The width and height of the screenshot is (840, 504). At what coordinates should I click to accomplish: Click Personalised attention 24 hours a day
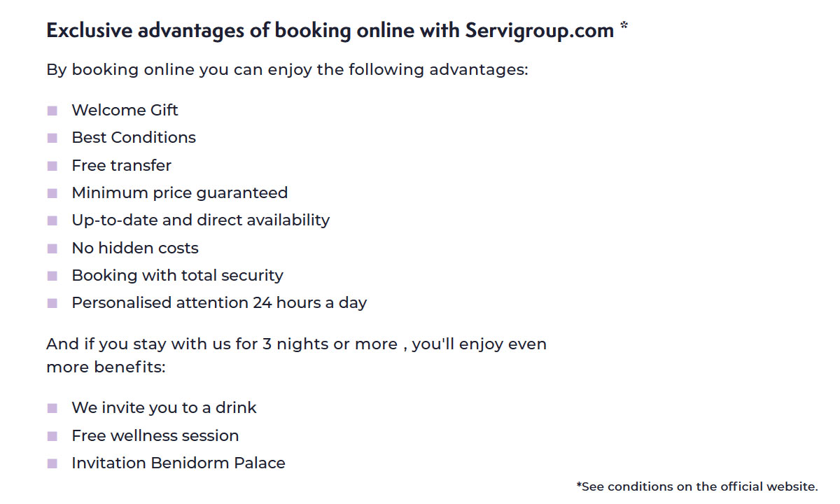pos(219,302)
